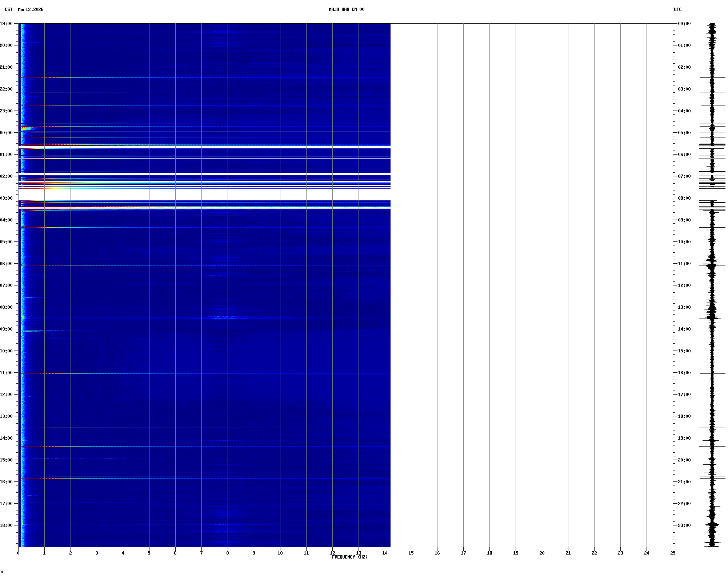This screenshot has width=728, height=576.
Task: Click the MAJO HHN CM 00 title
Action: pos(346,9)
